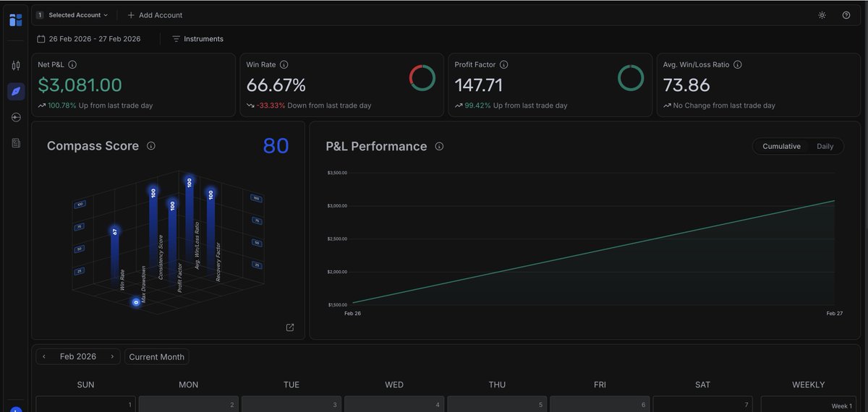Click the 73.86 ratio value
This screenshot has height=412, width=868.
(686, 85)
